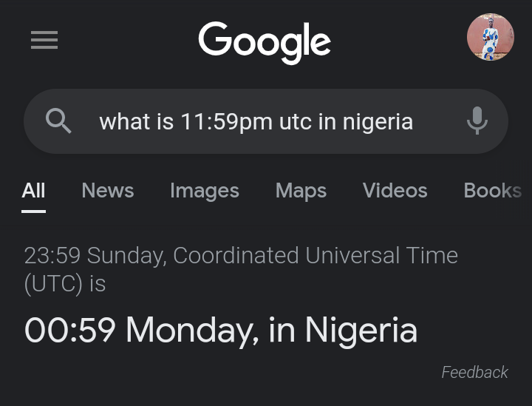Click the '(UTC) is' text line
Viewport: 532px width, 406px height.
(65, 283)
